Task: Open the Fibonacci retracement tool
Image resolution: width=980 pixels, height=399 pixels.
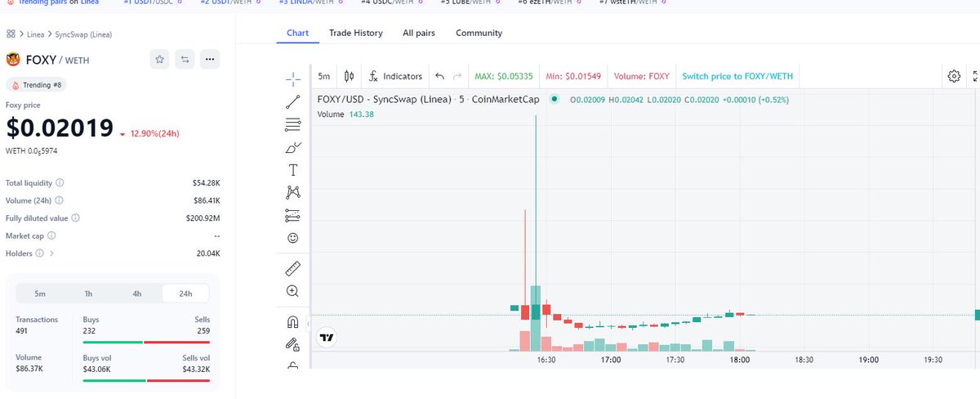Action: (292, 125)
